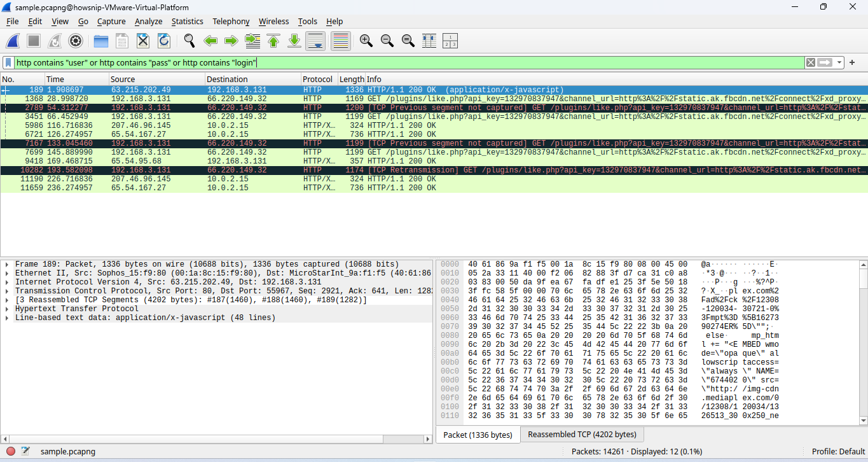Viewport: 868px width, 462px height.
Task: Restart the current capture
Action: (55, 41)
